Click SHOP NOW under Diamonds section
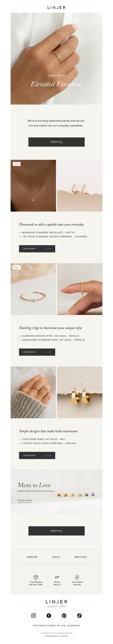This screenshot has width=113, height=644. point(37,248)
